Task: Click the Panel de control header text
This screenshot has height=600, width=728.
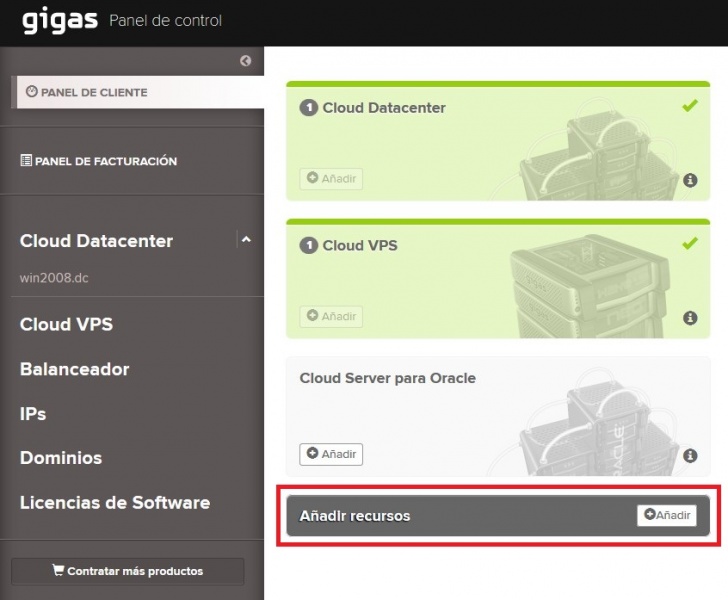Action: 165,20
